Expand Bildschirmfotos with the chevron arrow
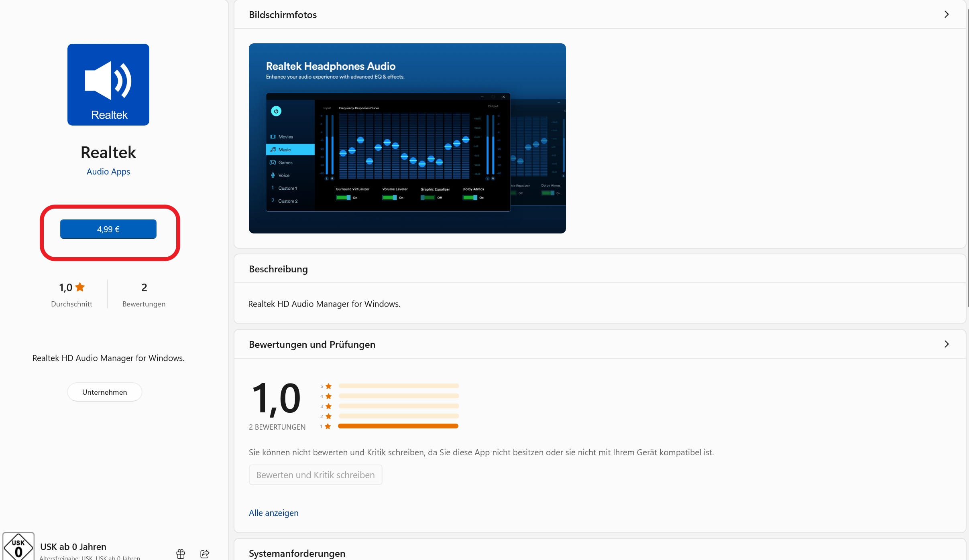Image resolution: width=969 pixels, height=560 pixels. [947, 14]
